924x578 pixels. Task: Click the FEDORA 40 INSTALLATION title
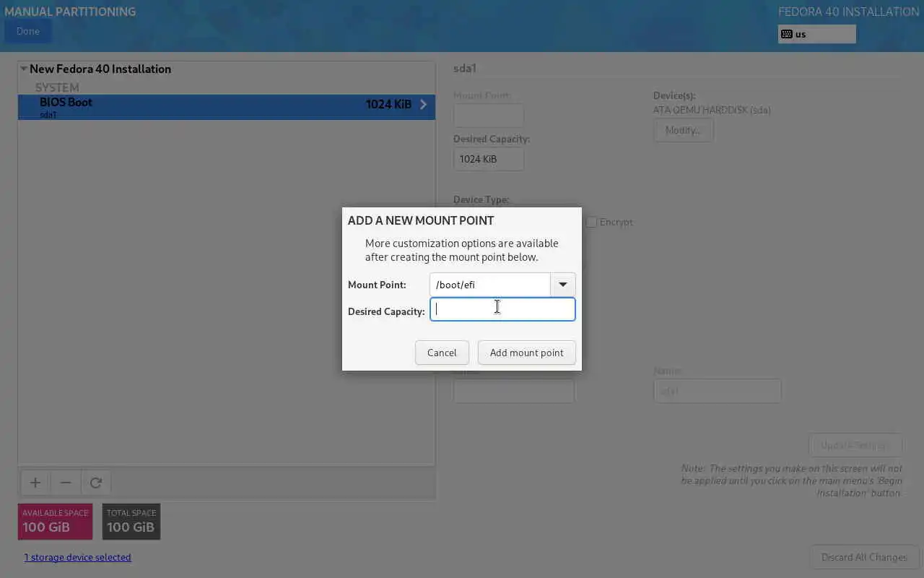848,12
